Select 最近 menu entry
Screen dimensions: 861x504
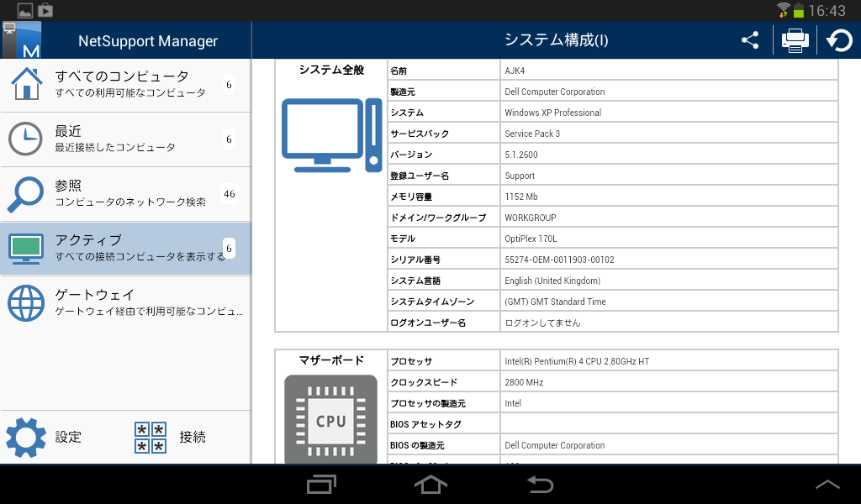coord(126,139)
